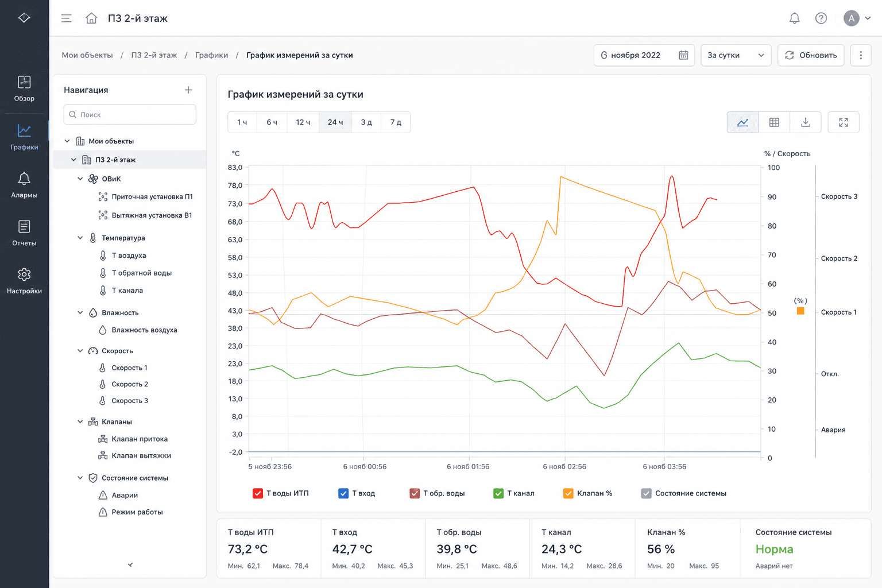This screenshot has width=882, height=588.
Task: Open За сутки period dropdown
Action: pos(736,55)
